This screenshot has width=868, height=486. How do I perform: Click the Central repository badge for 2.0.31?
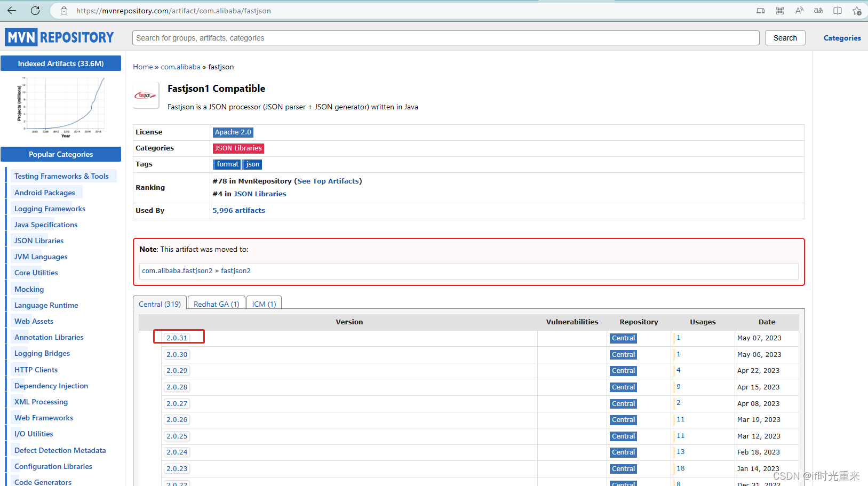(x=623, y=338)
